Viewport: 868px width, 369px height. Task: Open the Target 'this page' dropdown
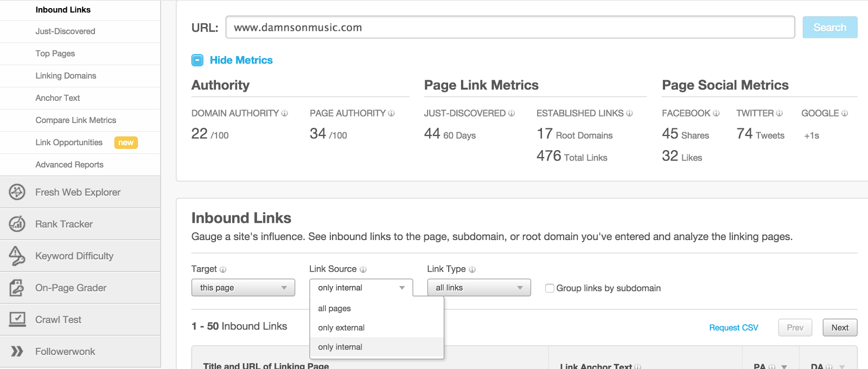click(x=243, y=288)
